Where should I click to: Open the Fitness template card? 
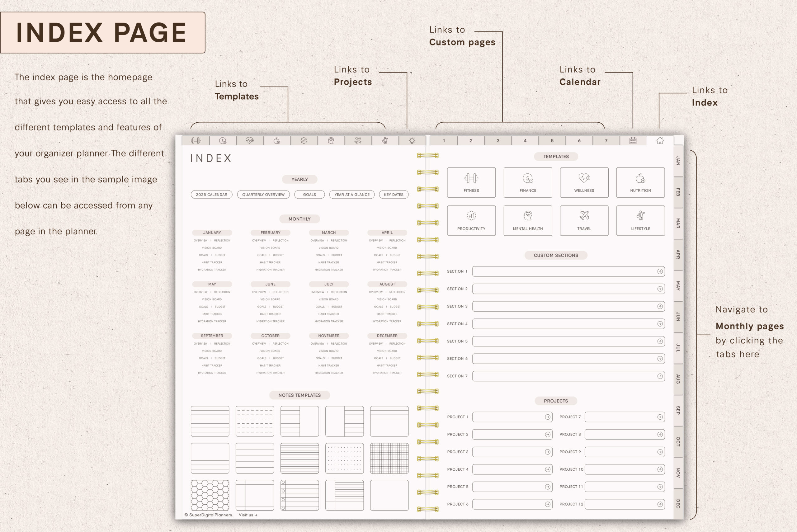(x=471, y=182)
